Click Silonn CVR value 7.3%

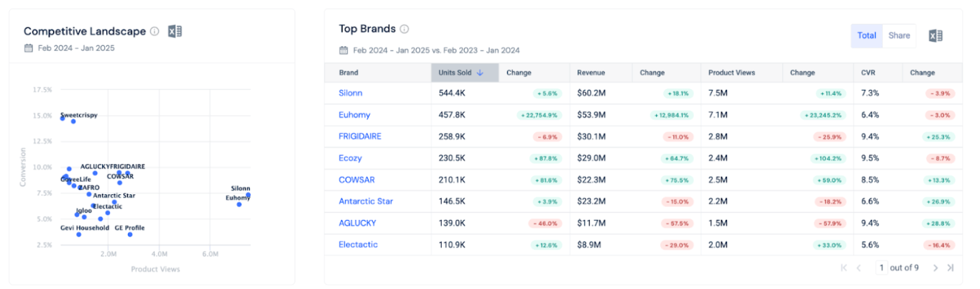coord(870,93)
